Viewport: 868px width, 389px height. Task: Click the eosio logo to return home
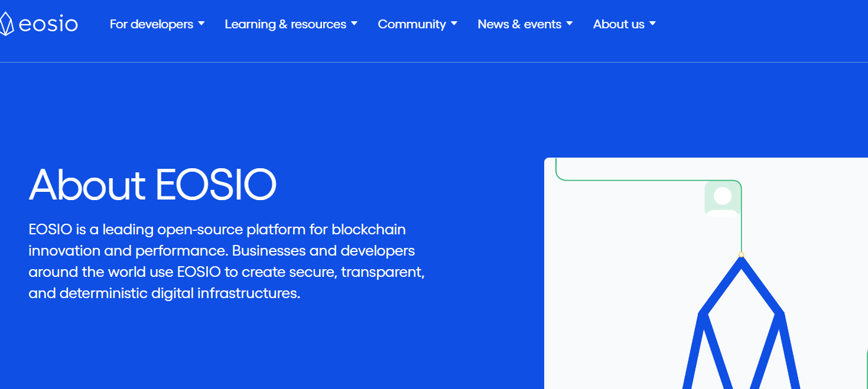[39, 24]
